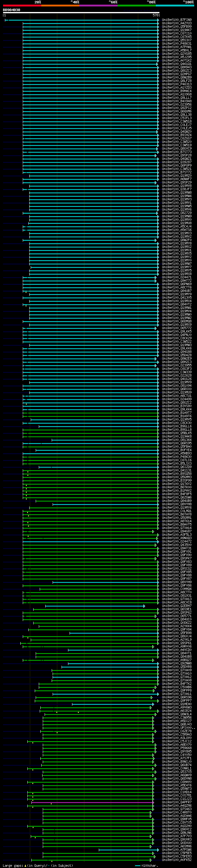This screenshot has width=197, height=868.
Task: Click the orange ~40% identity legend segment
Action: click(x=60, y=6)
